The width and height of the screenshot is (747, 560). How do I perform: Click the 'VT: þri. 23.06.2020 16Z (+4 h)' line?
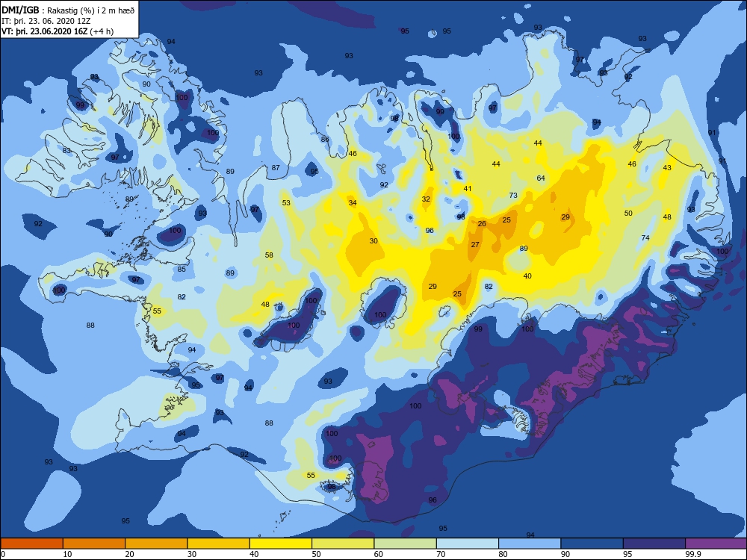(58, 31)
